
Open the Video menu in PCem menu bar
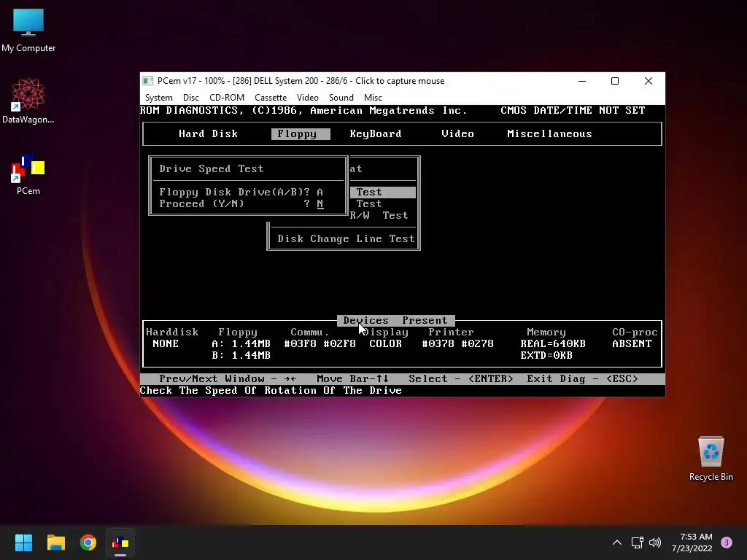click(x=307, y=98)
